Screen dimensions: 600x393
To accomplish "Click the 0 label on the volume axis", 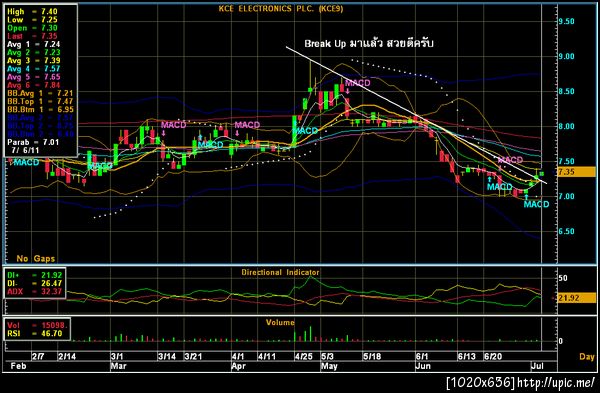I will [x=561, y=341].
